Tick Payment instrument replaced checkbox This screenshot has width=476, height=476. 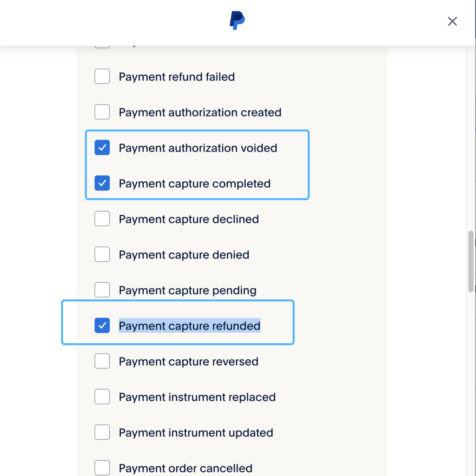[x=102, y=397]
